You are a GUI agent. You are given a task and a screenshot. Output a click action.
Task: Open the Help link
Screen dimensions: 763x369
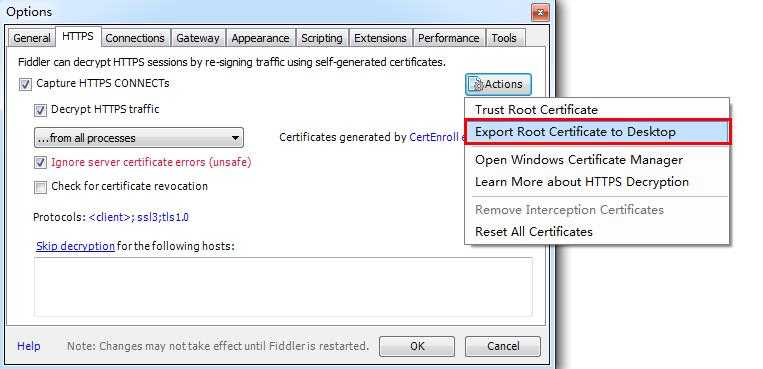pos(29,346)
